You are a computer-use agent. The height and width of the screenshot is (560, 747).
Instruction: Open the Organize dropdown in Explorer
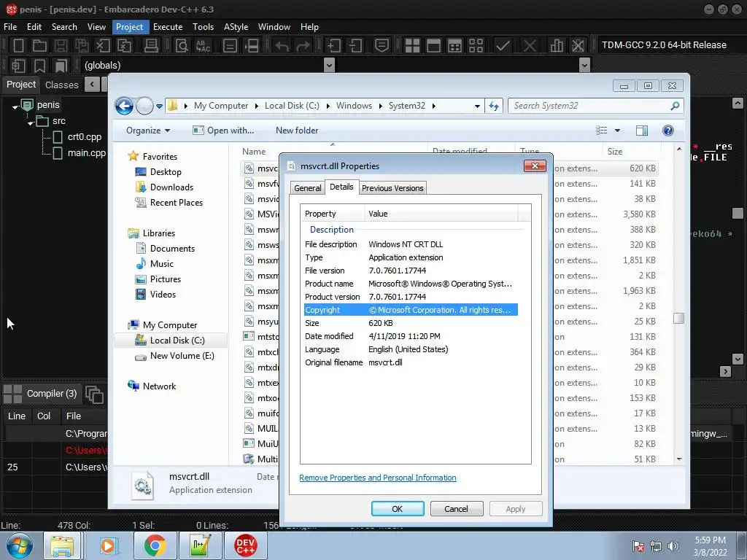coord(147,131)
